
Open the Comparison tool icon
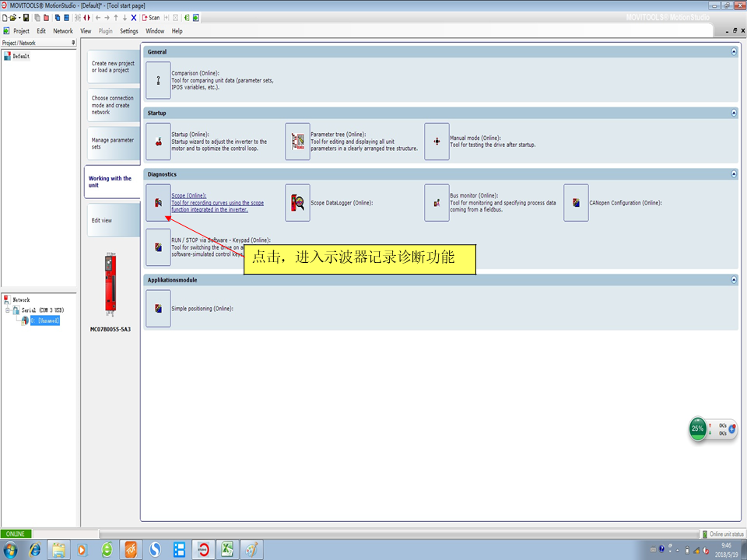[158, 80]
